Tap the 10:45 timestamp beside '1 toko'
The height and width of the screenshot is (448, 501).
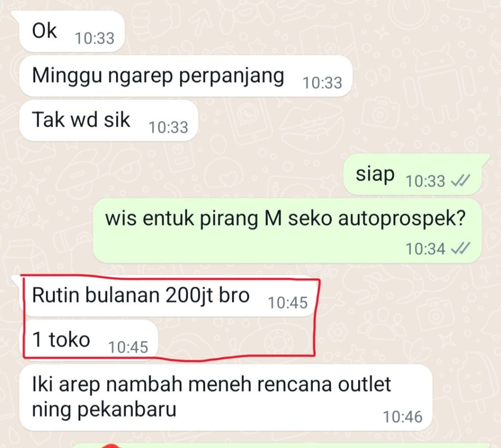[128, 347]
